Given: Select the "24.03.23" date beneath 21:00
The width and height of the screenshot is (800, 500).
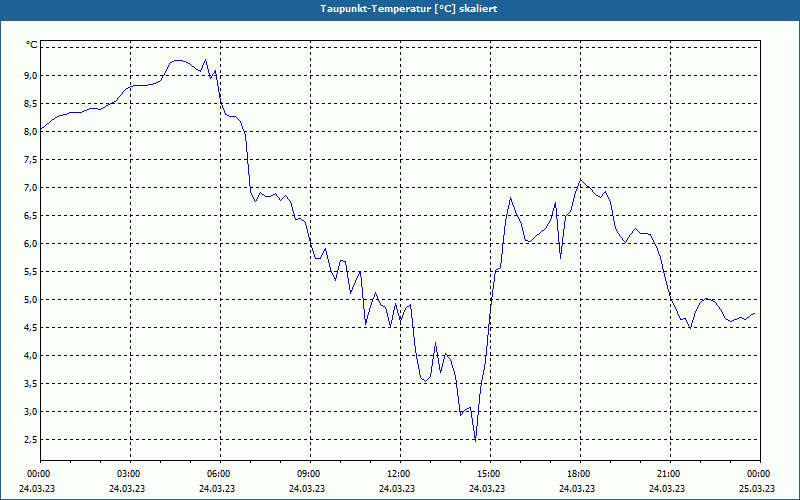Looking at the screenshot, I should click(667, 488).
